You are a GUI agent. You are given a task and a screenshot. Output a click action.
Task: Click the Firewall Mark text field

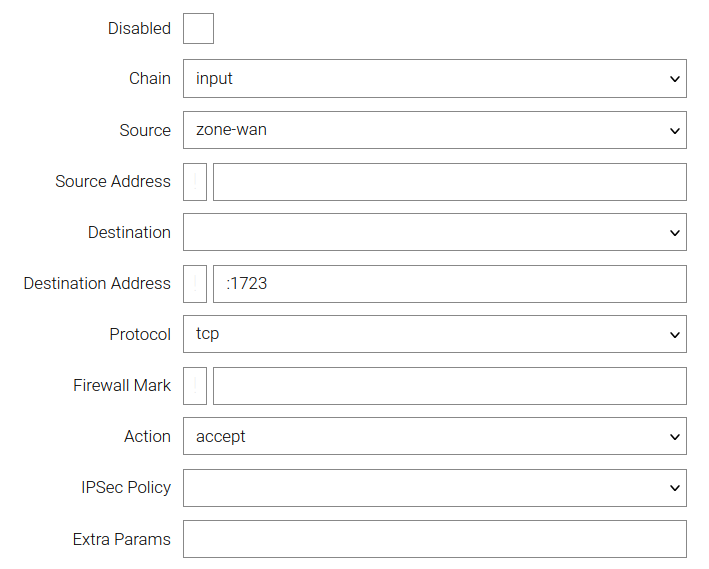tap(449, 386)
